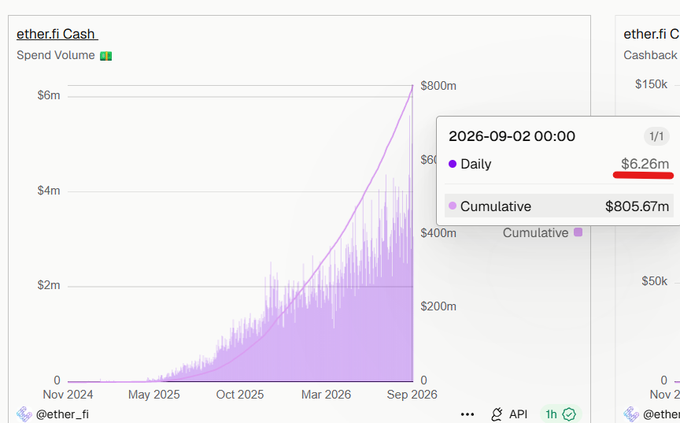
Task: Click the Nov 2024 x-axis label
Action: click(x=68, y=394)
